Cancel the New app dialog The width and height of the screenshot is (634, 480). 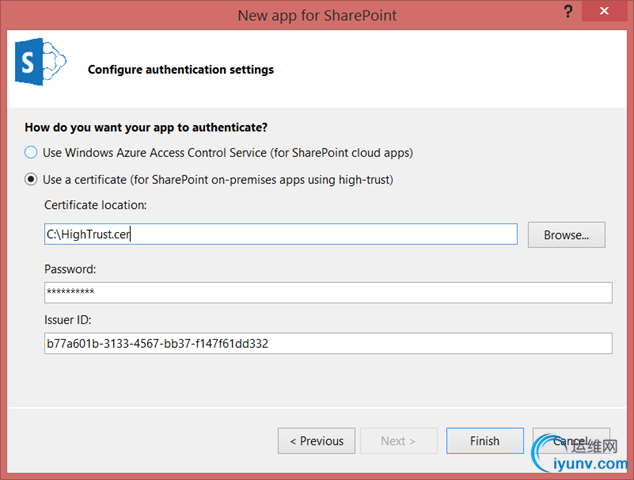click(x=571, y=441)
